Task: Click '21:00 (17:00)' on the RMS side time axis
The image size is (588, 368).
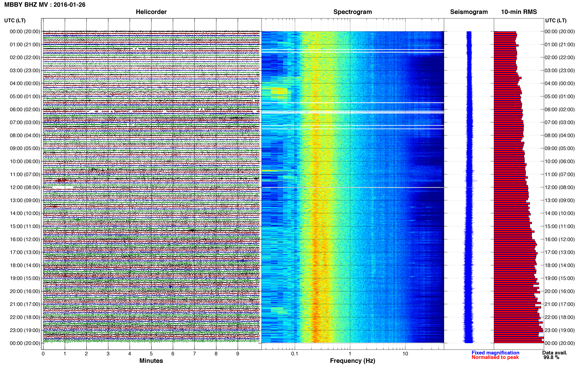Action: pyautogui.click(x=560, y=304)
